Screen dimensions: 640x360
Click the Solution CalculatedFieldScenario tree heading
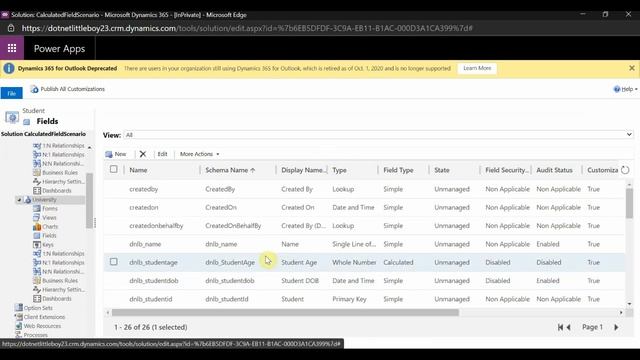tap(43, 134)
